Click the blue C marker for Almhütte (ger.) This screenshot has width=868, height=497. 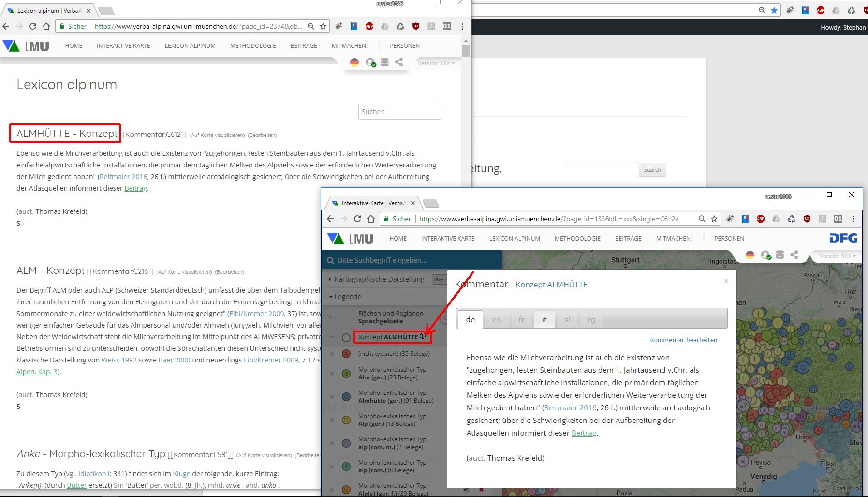(346, 397)
